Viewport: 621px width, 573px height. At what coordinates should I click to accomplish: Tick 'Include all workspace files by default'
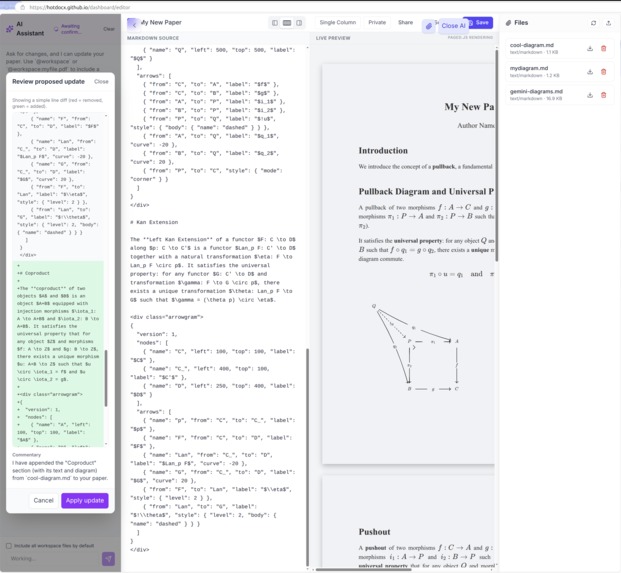pyautogui.click(x=9, y=546)
